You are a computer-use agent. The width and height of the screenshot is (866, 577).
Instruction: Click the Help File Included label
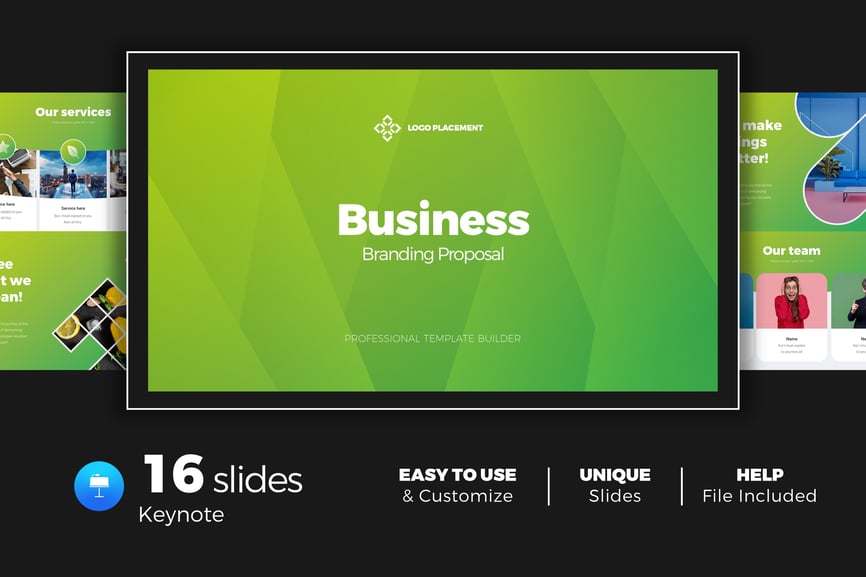pyautogui.click(x=759, y=485)
